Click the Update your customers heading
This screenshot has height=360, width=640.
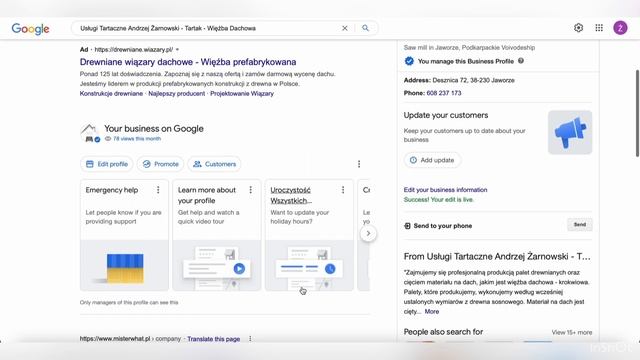click(x=446, y=115)
